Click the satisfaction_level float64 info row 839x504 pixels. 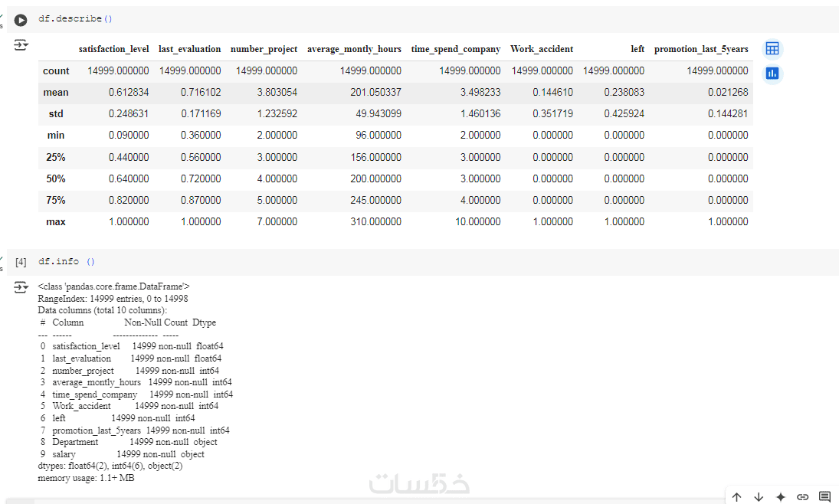132,346
